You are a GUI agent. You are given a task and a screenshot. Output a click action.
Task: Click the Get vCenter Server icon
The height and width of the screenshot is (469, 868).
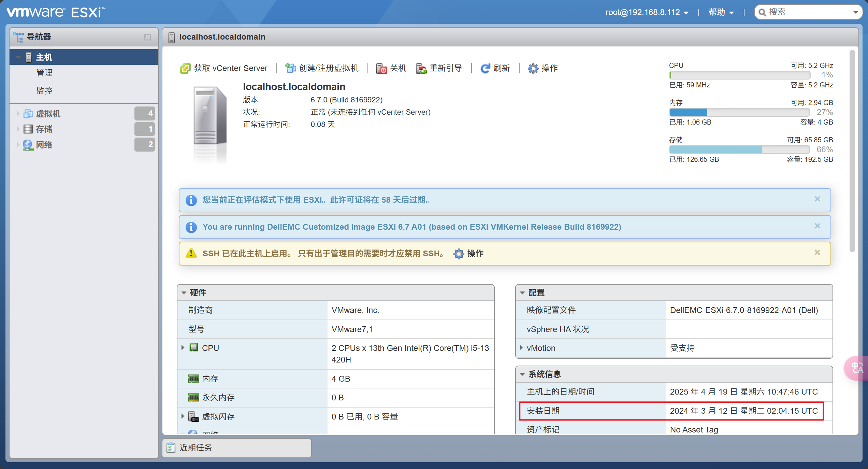point(185,68)
